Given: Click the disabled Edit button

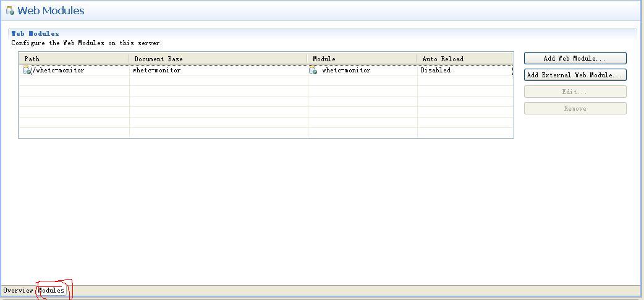Looking at the screenshot, I should tap(575, 92).
